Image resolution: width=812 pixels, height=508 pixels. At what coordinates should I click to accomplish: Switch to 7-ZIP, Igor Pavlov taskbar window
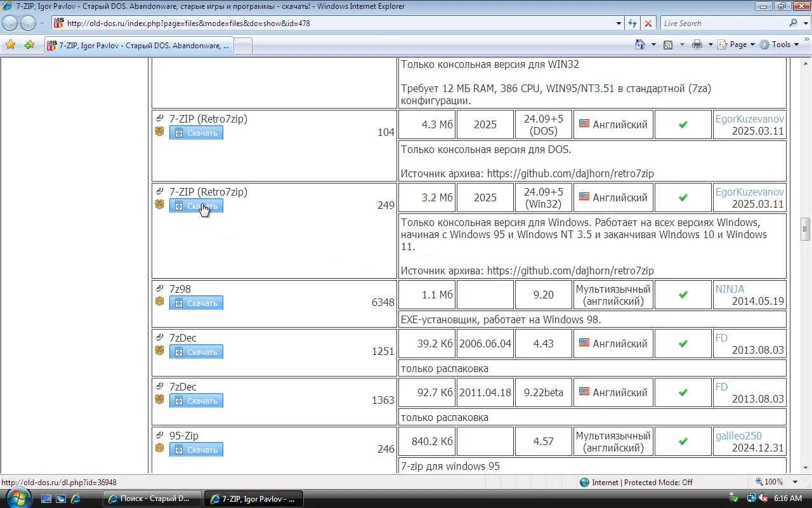254,499
